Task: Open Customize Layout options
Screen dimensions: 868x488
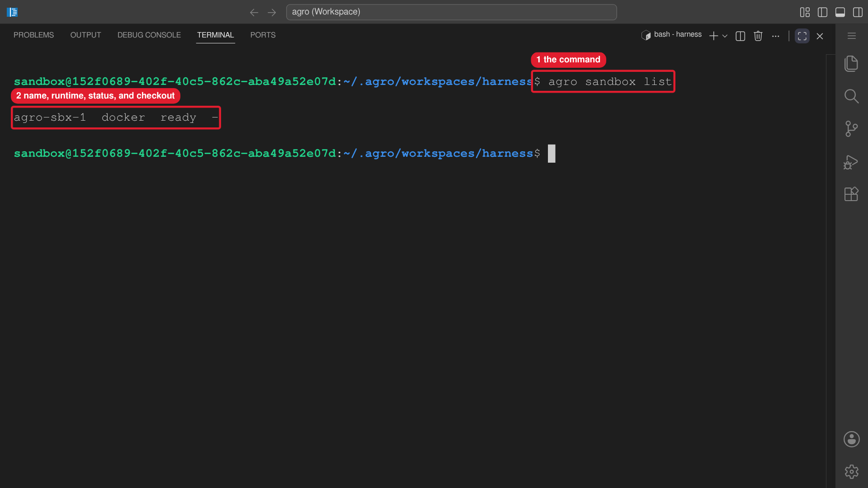Action: (805, 12)
